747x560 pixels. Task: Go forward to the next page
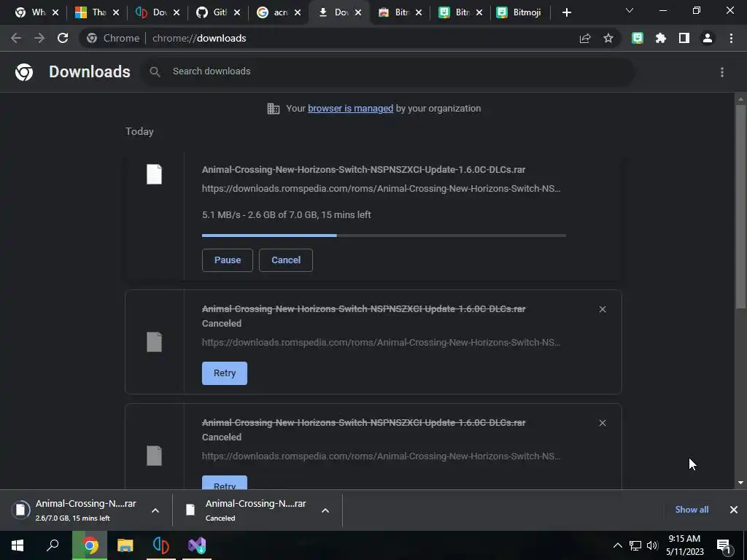click(39, 38)
